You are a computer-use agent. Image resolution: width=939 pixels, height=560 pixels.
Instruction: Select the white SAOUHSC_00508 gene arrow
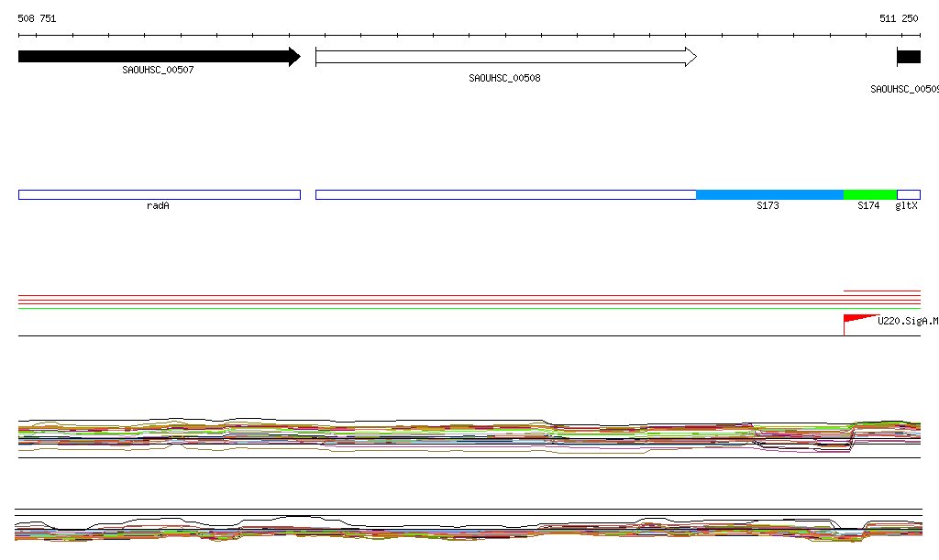(506, 57)
